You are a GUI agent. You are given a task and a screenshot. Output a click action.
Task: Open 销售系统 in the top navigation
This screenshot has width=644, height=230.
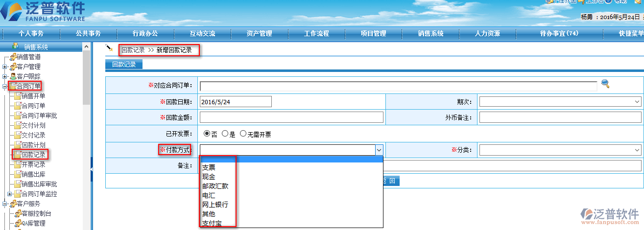click(430, 34)
